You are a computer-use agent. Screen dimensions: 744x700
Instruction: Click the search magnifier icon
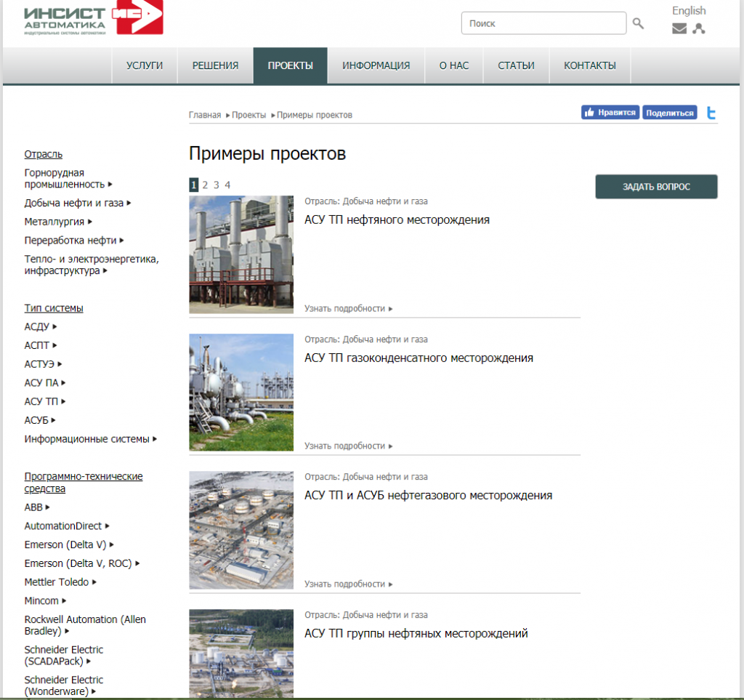click(638, 23)
